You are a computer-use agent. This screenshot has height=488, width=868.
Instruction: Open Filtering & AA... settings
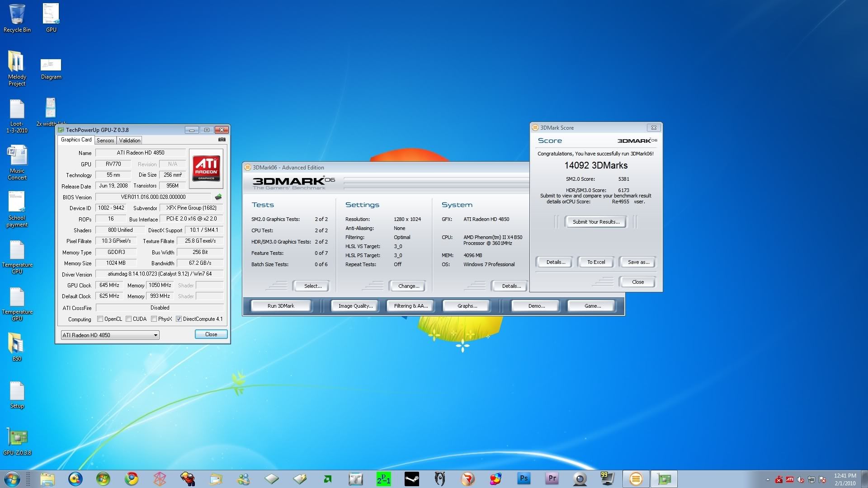pos(410,306)
